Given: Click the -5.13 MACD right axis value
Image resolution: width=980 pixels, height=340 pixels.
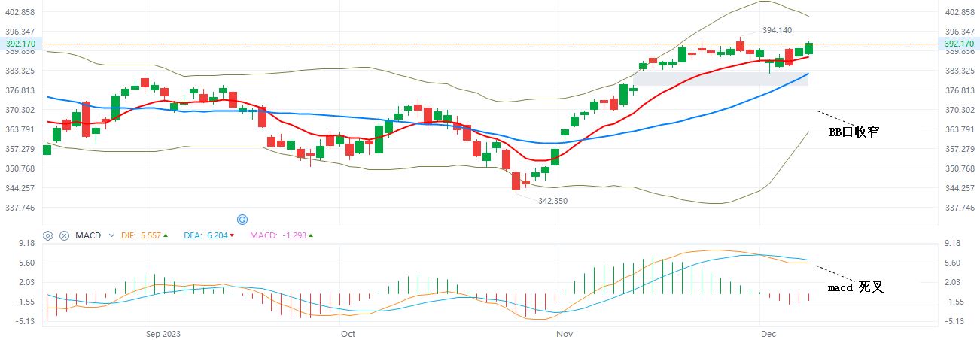Looking at the screenshot, I should tap(953, 321).
